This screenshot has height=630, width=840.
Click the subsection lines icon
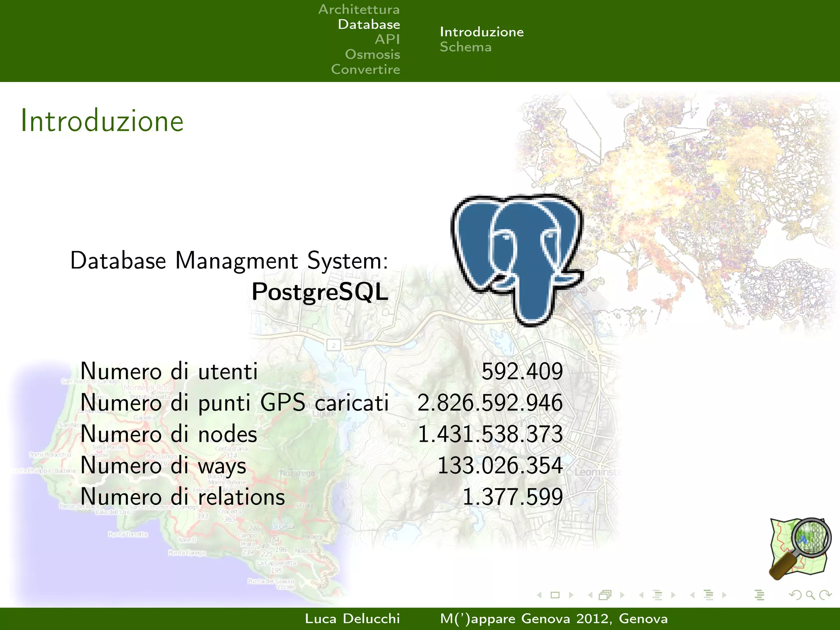[x=657, y=595]
